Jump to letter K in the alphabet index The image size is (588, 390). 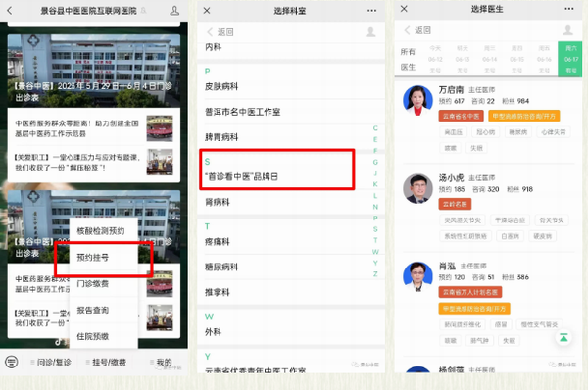(375, 184)
